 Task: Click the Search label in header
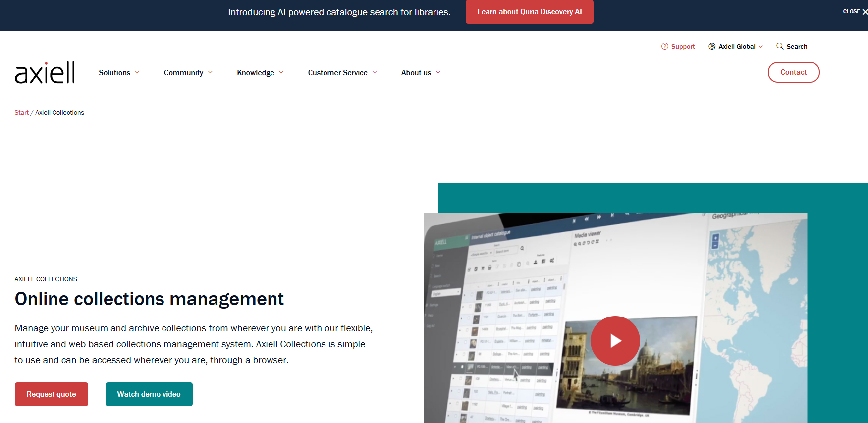(797, 46)
